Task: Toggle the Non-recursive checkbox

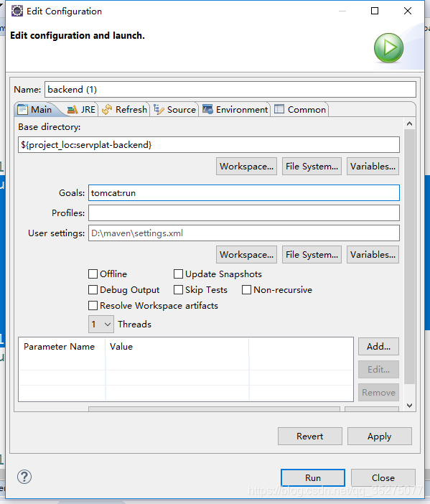Action: click(246, 289)
